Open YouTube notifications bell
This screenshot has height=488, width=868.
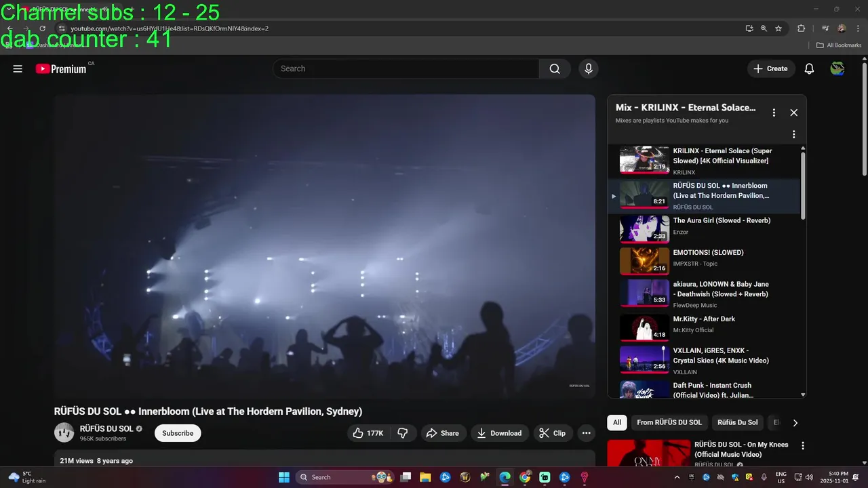tap(809, 68)
